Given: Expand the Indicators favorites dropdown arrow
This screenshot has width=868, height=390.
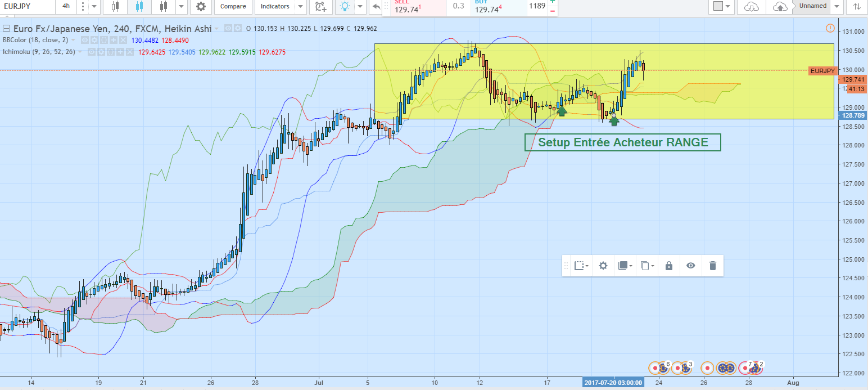Looking at the screenshot, I should 301,6.
